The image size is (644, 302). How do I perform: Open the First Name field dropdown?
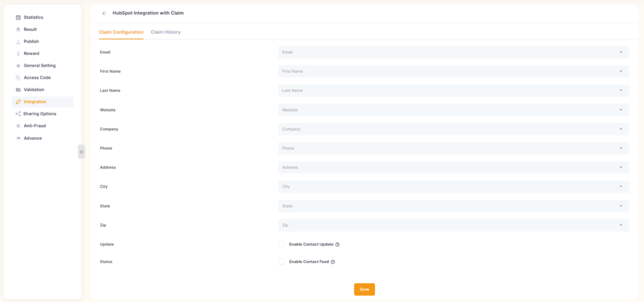click(453, 72)
